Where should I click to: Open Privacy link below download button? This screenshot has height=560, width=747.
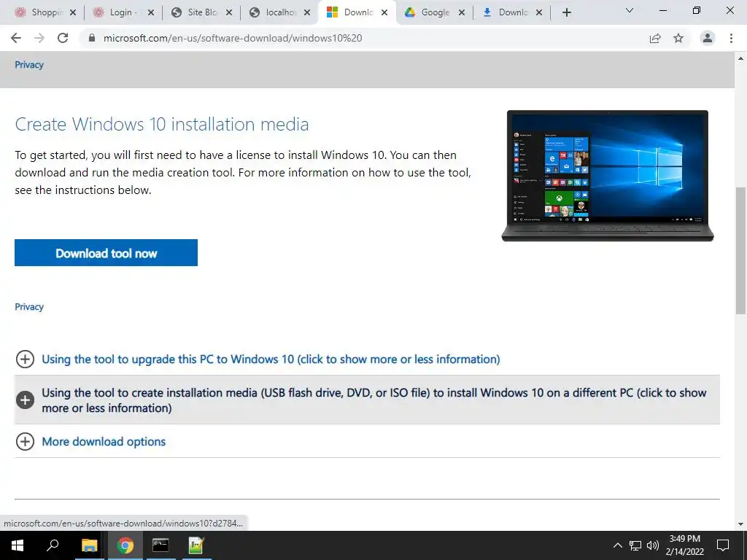[29, 307]
